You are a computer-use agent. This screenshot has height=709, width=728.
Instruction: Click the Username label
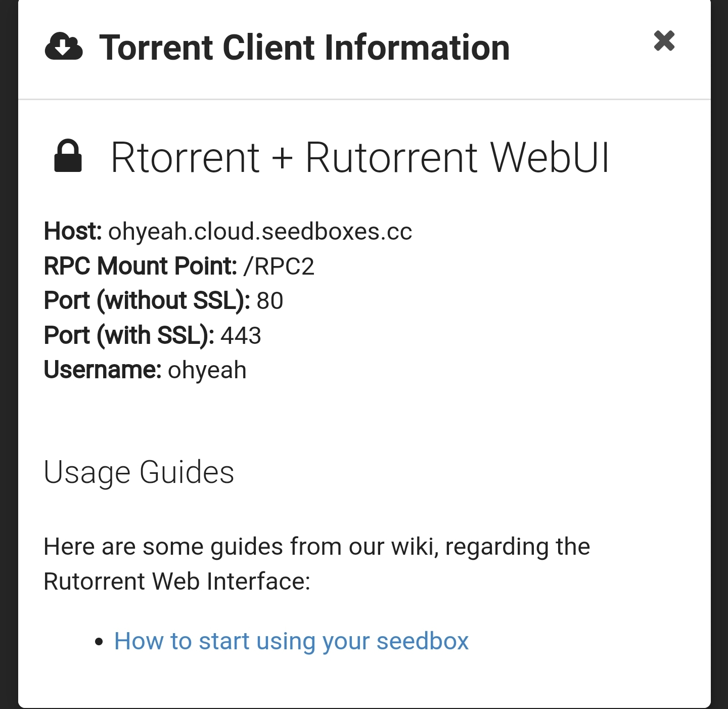point(101,369)
